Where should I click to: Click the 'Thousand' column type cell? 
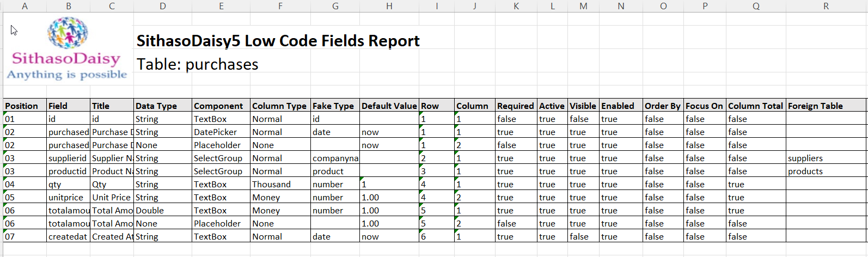(271, 184)
